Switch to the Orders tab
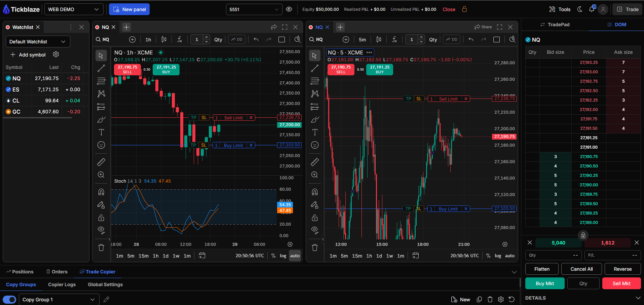 [x=56, y=272]
